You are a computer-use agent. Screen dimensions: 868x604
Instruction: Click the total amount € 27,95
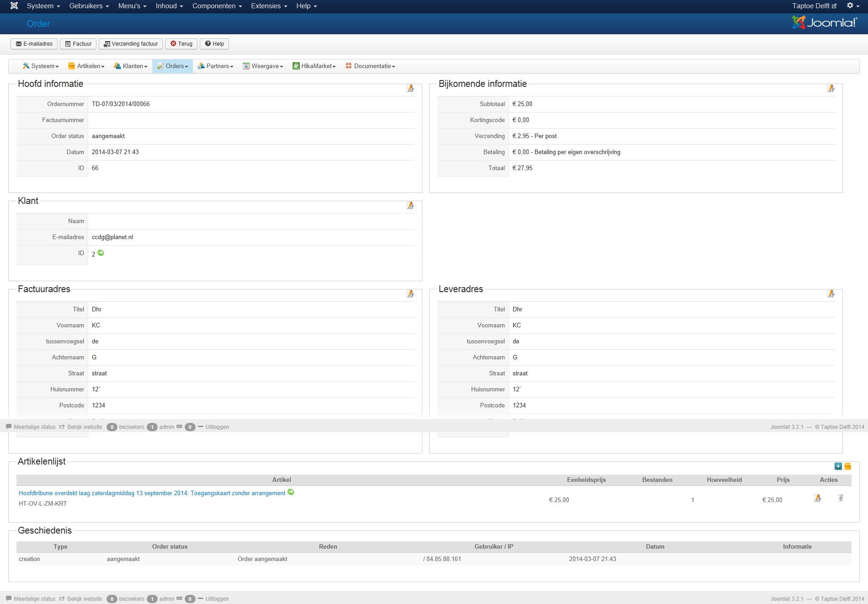pos(522,168)
